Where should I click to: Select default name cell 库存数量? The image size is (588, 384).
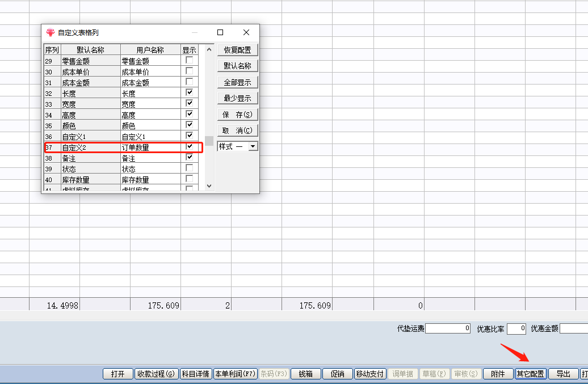90,180
